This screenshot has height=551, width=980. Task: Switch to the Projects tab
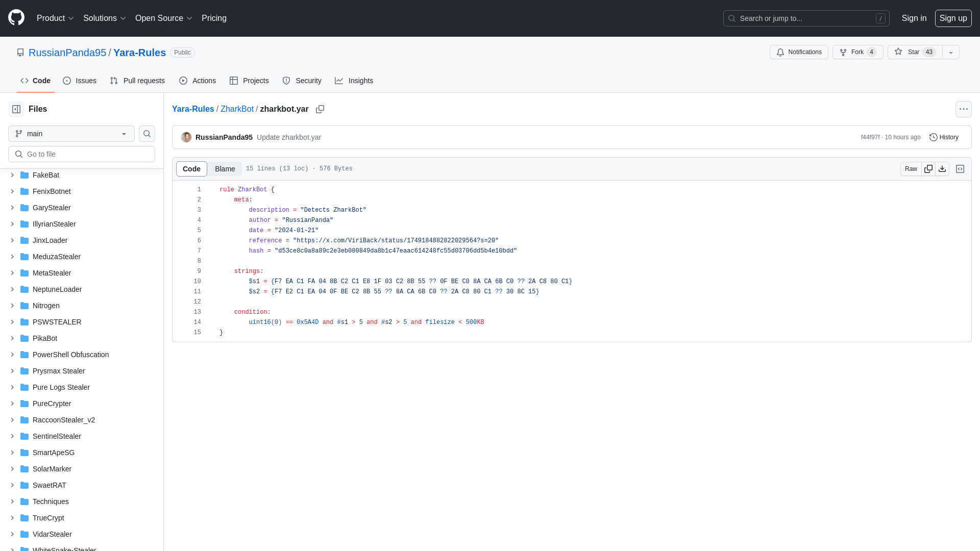[249, 81]
